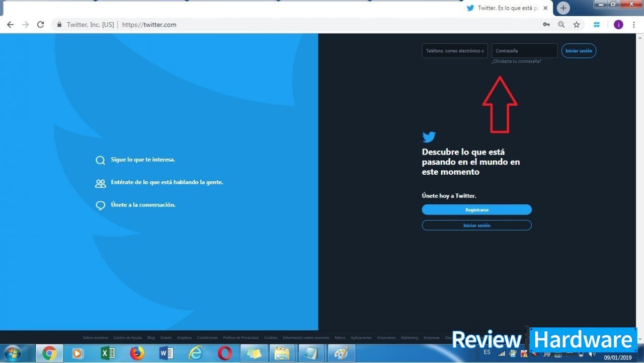Open the Windows Start menu

point(12,353)
